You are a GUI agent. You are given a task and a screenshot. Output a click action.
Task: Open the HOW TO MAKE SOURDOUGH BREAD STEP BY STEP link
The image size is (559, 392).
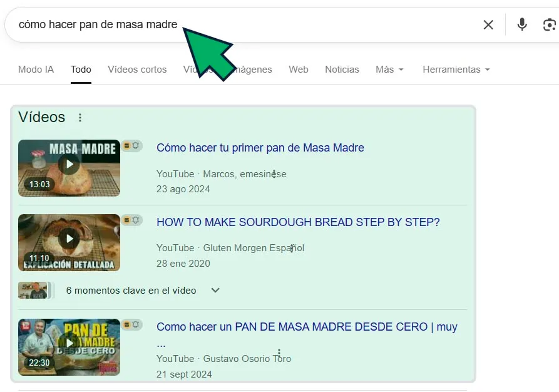point(298,222)
